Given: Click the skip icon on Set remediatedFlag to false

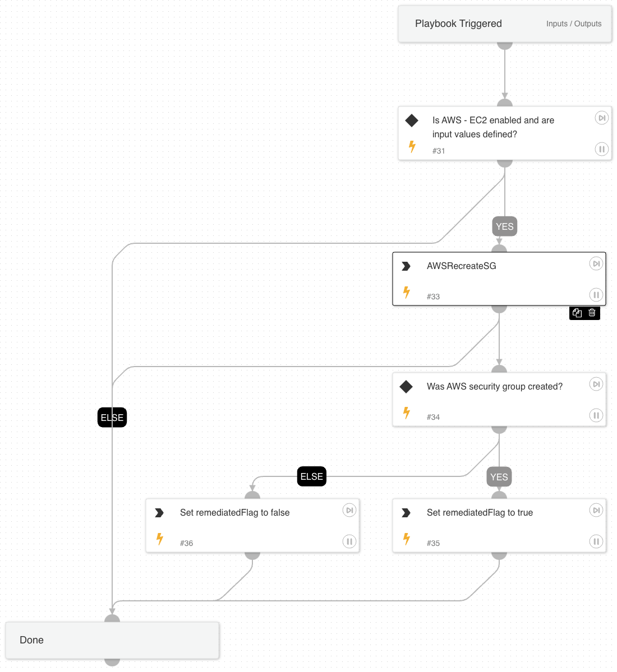Looking at the screenshot, I should point(349,510).
